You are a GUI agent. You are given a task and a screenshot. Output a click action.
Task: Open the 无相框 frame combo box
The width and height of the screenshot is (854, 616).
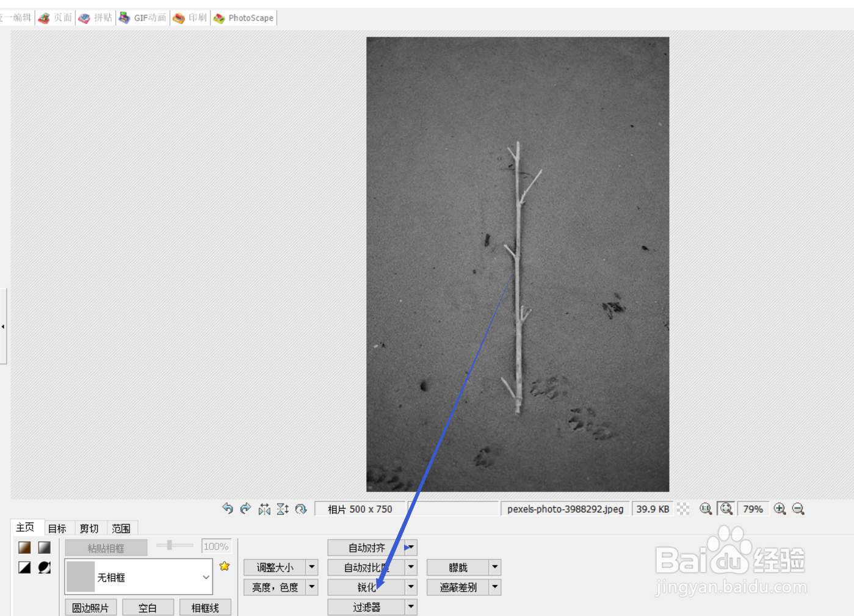(139, 577)
